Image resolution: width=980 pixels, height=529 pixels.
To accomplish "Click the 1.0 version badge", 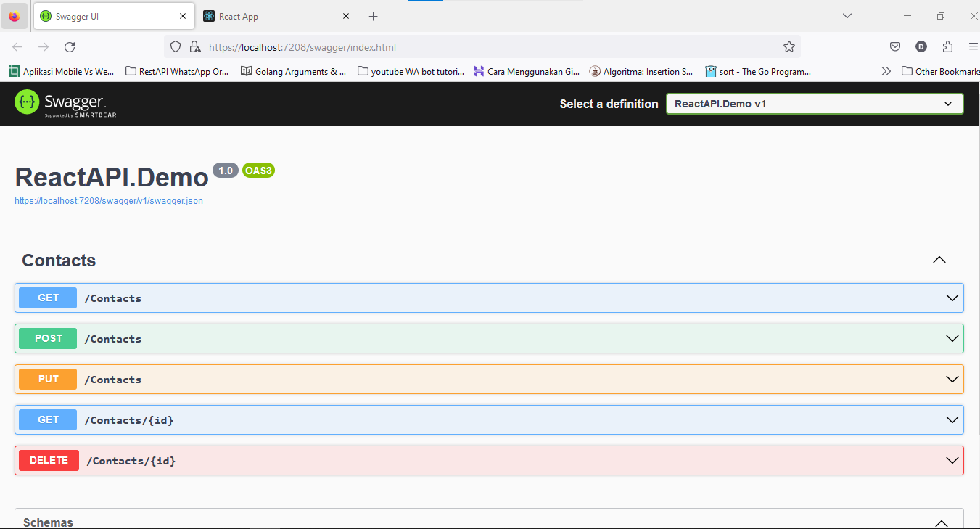I will pyautogui.click(x=226, y=171).
